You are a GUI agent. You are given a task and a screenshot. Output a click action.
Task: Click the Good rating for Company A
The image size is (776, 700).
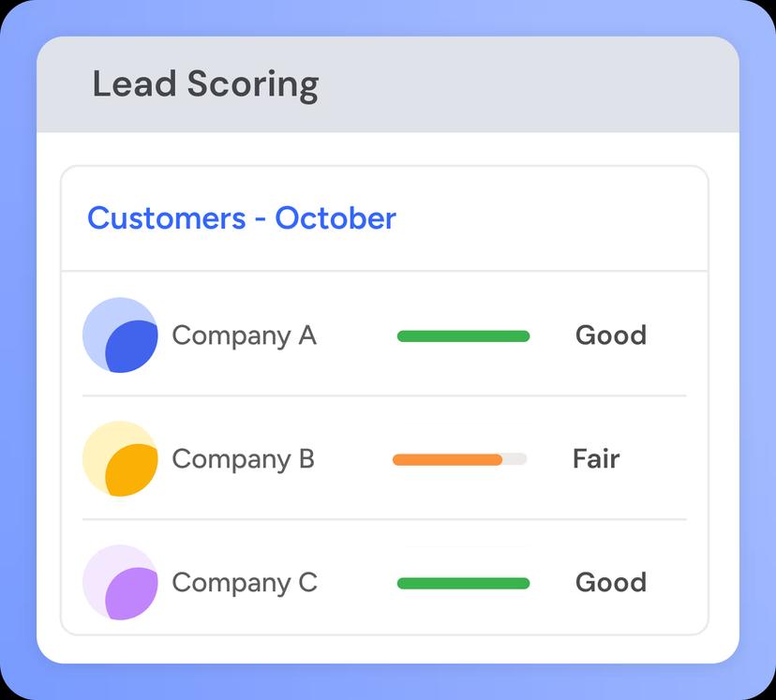(611, 335)
